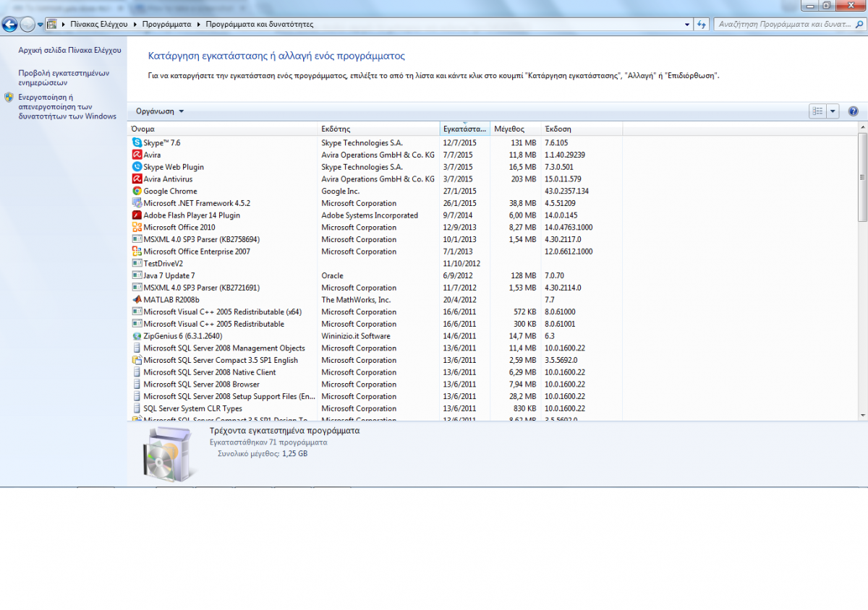Expand the Προγράμματα breadcrumb arrow
Image resolution: width=868 pixels, height=610 pixels.
[x=198, y=24]
